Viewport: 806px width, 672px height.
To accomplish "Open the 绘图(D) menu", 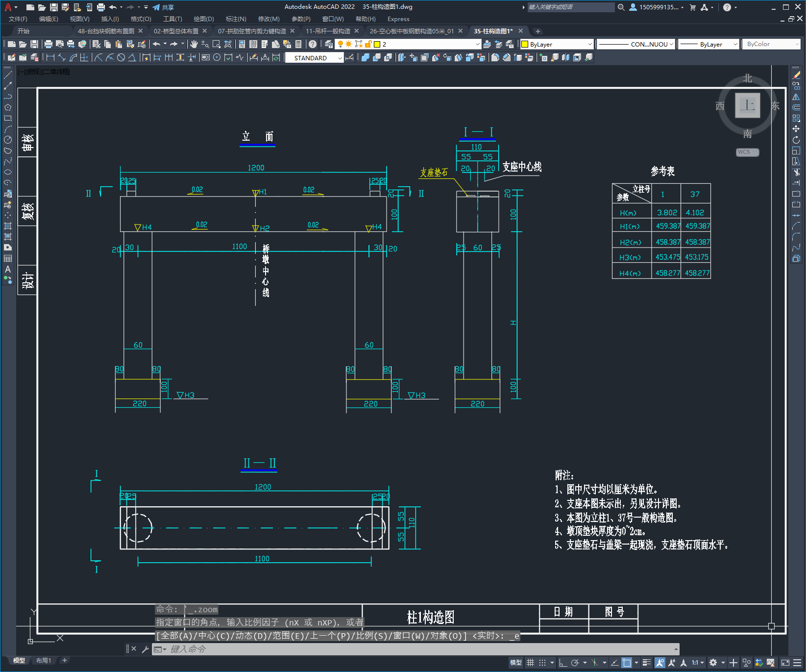I will coord(204,19).
